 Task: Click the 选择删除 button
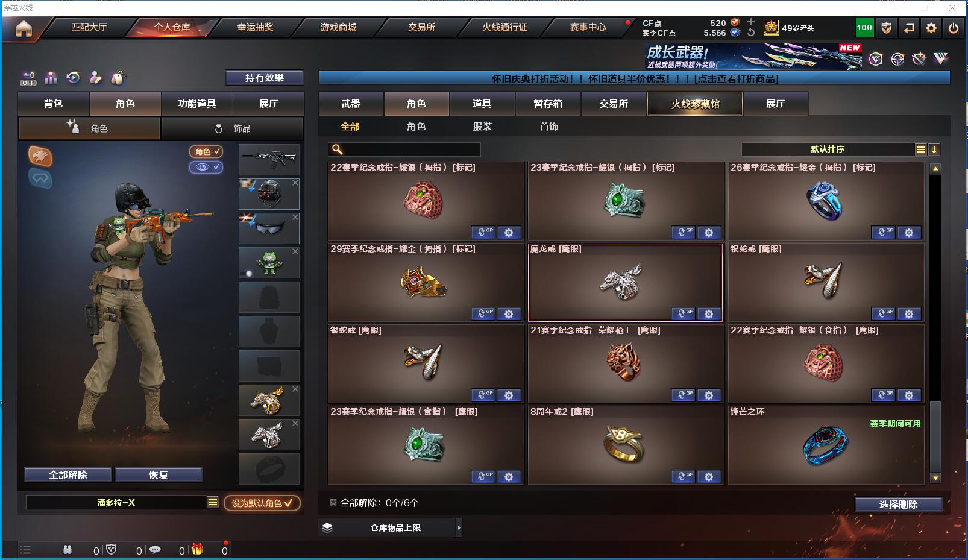click(x=898, y=505)
